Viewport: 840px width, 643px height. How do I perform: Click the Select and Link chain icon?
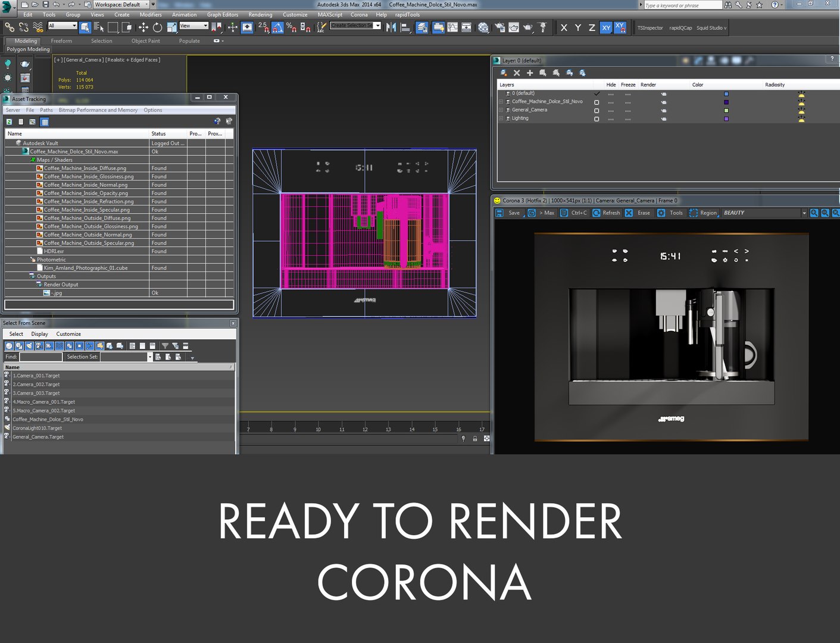click(10, 27)
